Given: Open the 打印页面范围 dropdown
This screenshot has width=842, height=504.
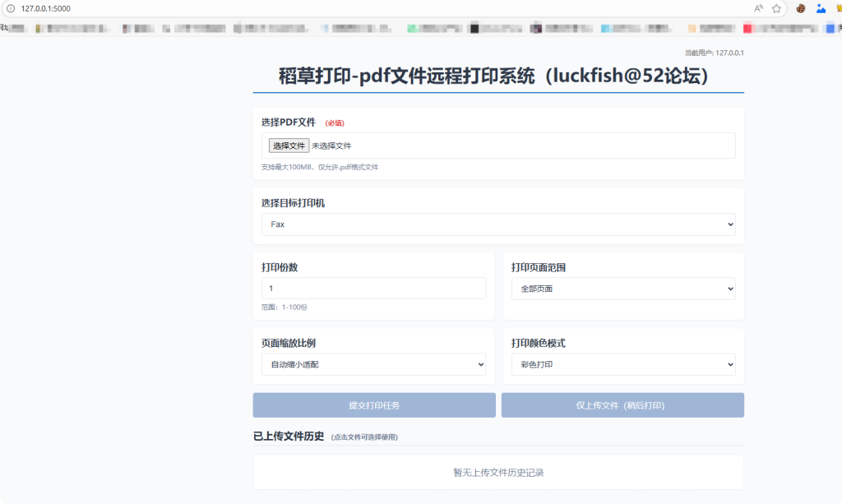Looking at the screenshot, I should (622, 288).
